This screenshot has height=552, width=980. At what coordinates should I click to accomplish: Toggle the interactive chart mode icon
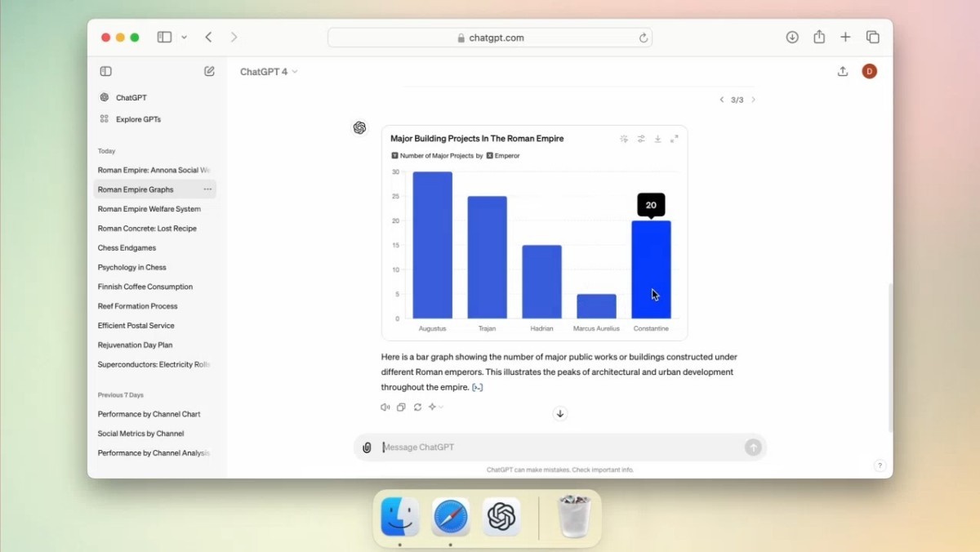click(624, 139)
